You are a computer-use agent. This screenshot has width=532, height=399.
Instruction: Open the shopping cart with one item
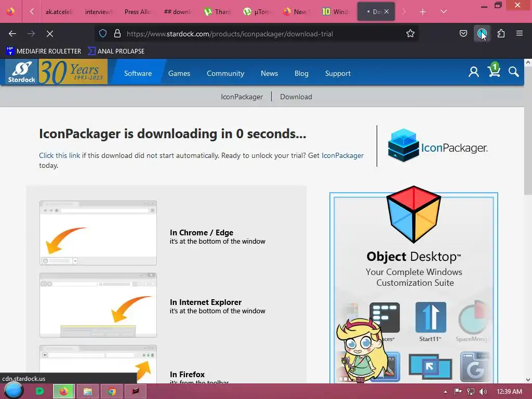[x=494, y=70]
